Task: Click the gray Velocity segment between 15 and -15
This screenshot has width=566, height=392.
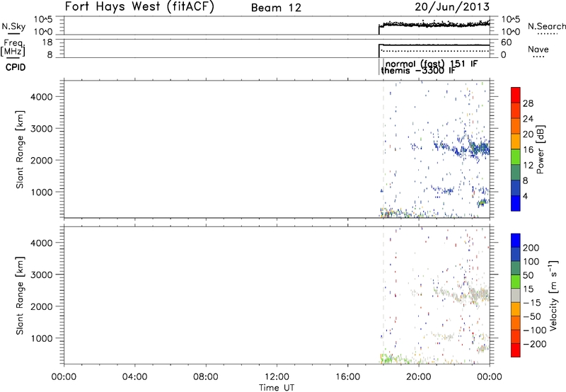Action: click(x=516, y=295)
